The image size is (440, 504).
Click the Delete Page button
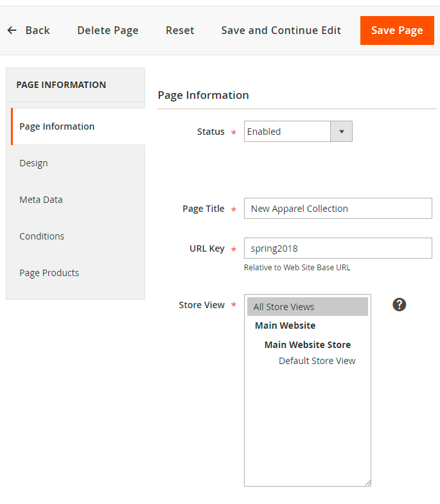[x=108, y=30]
